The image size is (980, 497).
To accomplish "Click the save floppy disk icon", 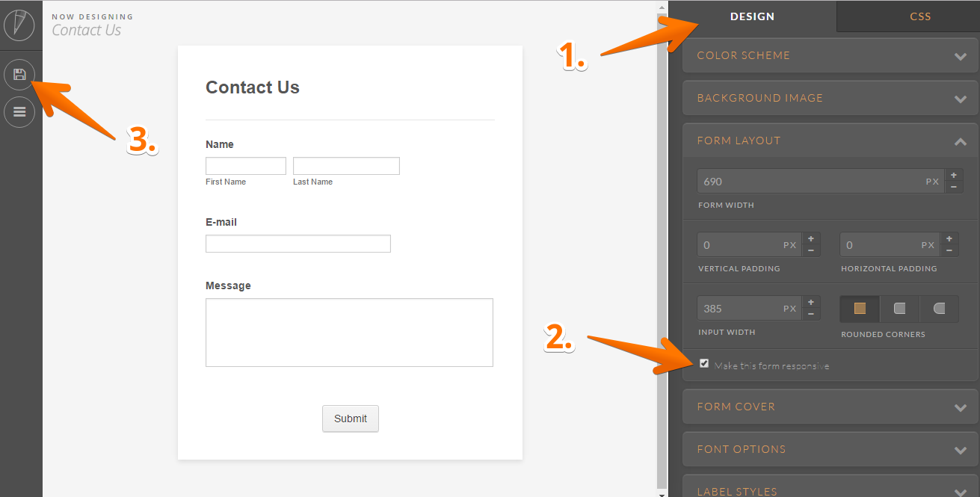I will (19, 74).
